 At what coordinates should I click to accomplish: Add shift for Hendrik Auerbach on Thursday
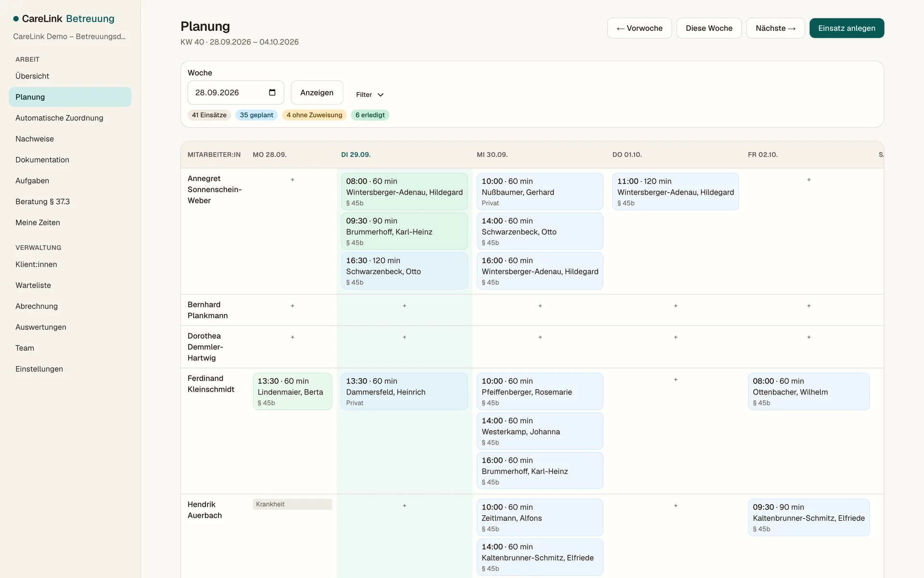tap(676, 506)
